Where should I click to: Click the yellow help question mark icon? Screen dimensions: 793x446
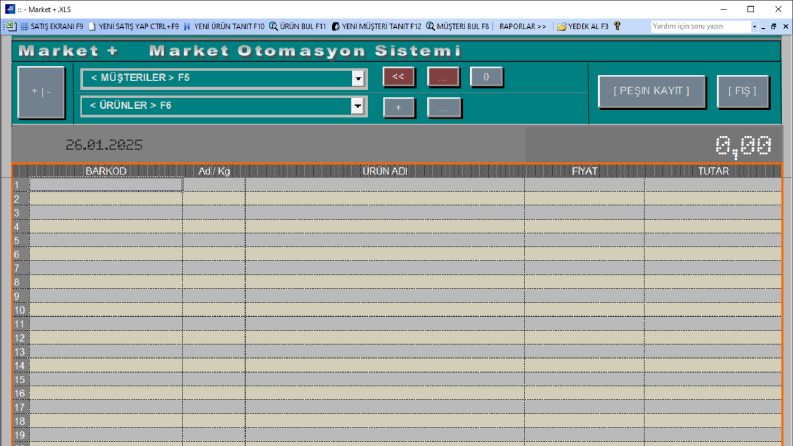tap(617, 26)
